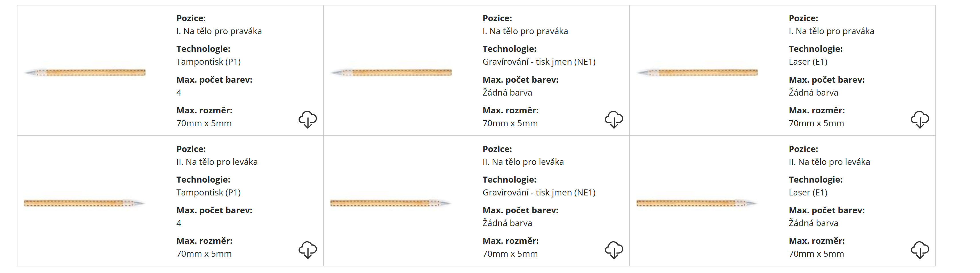Click Laser (E1) text in right-hander card
This screenshot has width=980, height=273.
pos(808,62)
